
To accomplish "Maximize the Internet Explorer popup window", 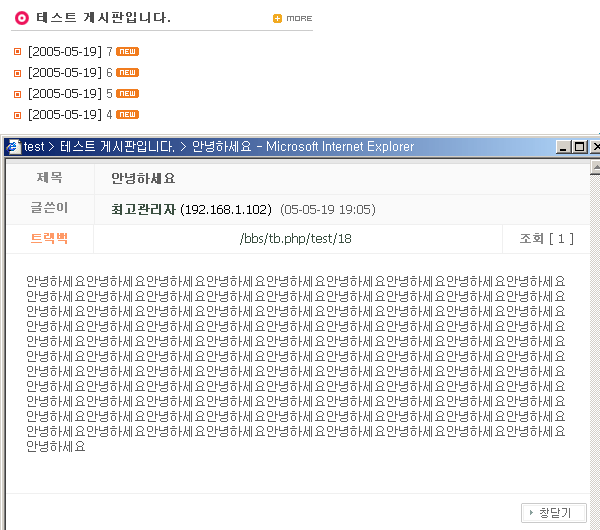I will [x=579, y=147].
